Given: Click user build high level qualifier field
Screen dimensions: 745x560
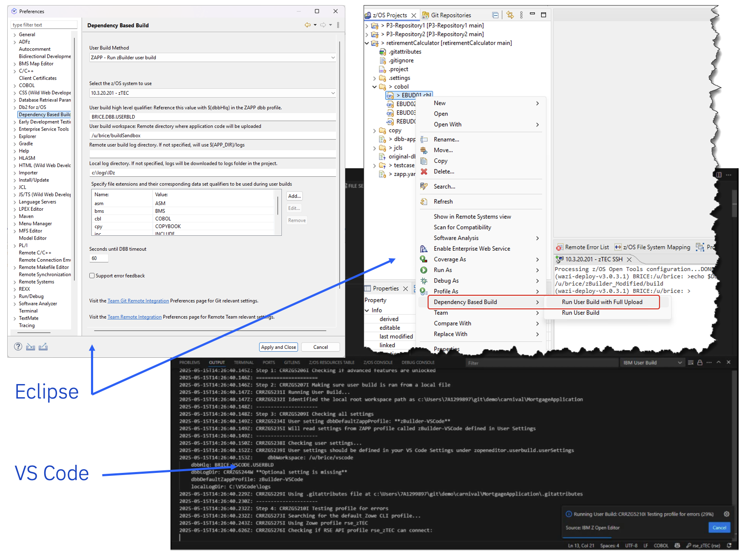Looking at the screenshot, I should click(213, 117).
